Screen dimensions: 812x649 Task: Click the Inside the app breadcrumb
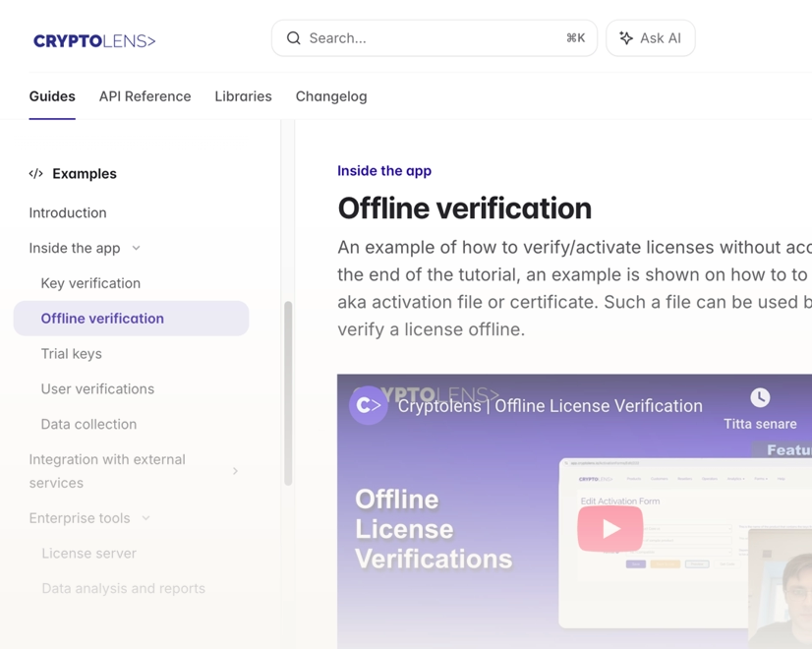pyautogui.click(x=384, y=171)
